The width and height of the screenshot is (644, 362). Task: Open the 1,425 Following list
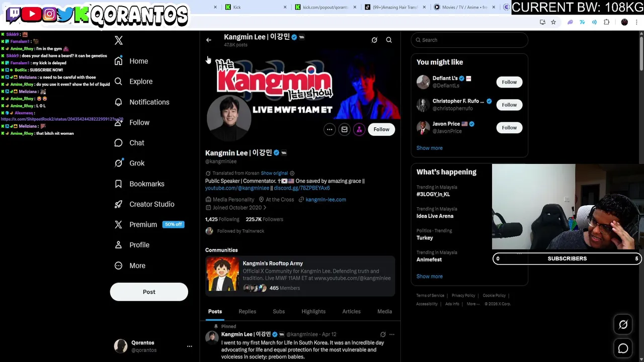pos(222,219)
